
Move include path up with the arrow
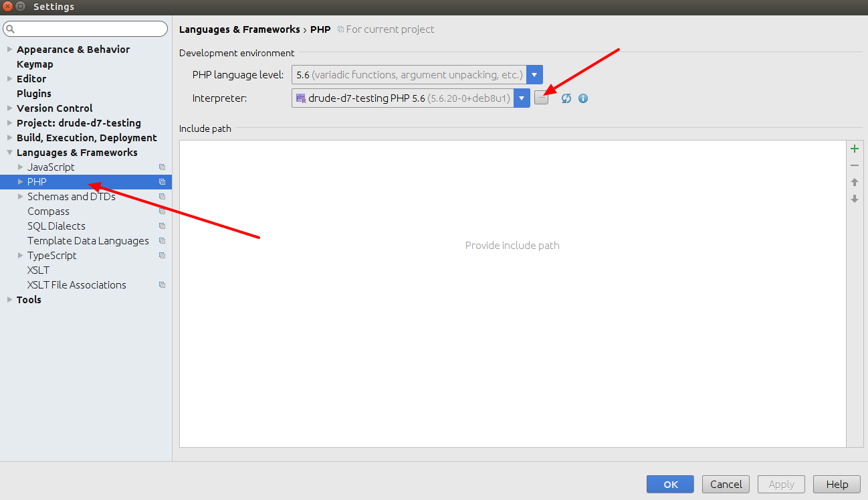coord(854,182)
